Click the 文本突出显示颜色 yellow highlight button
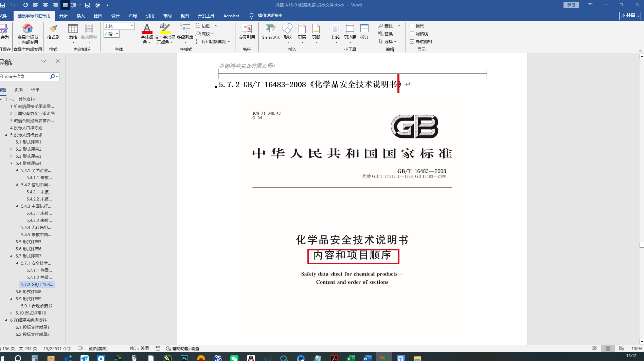 pos(165,34)
